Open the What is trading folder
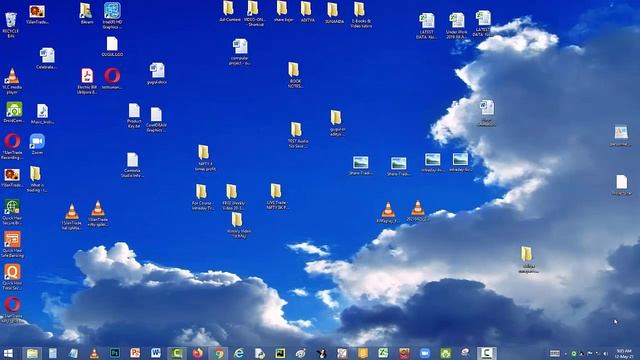The width and height of the screenshot is (640, 360). [36, 179]
